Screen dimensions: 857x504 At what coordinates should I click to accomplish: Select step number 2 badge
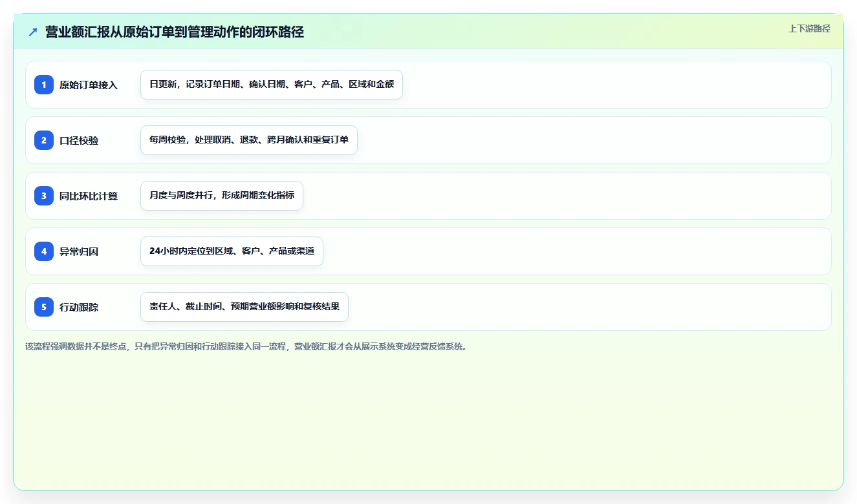point(44,140)
